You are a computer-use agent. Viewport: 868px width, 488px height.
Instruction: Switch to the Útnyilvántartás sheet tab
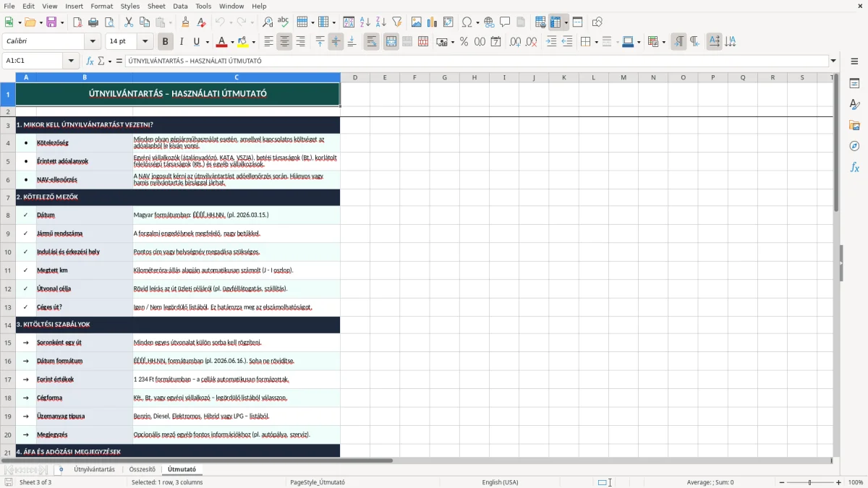click(94, 470)
